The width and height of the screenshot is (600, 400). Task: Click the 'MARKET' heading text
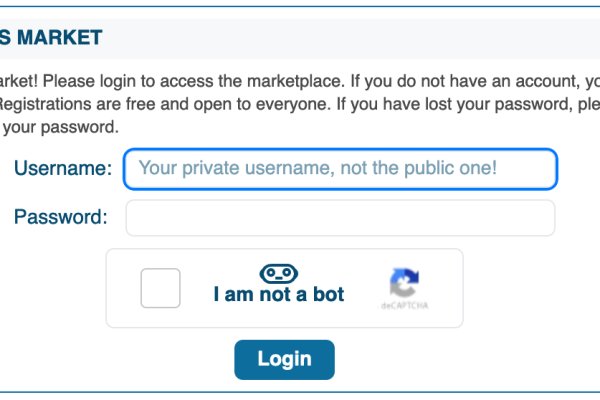click(60, 38)
